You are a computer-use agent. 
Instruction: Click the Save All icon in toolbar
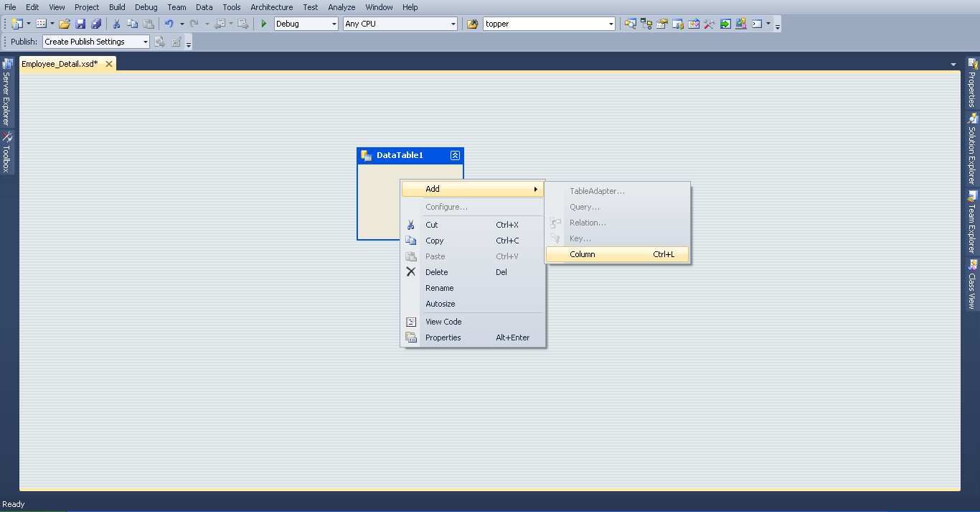(96, 23)
